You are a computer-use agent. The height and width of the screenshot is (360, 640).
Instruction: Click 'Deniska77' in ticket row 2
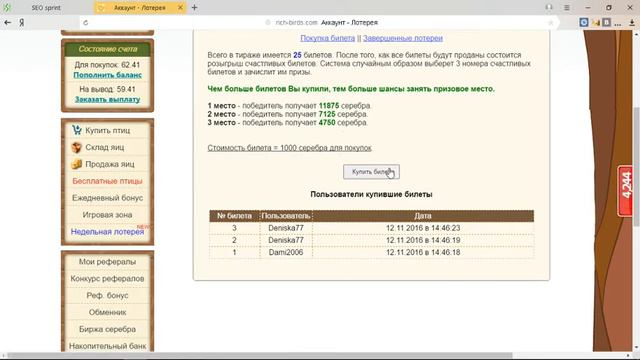tap(286, 240)
